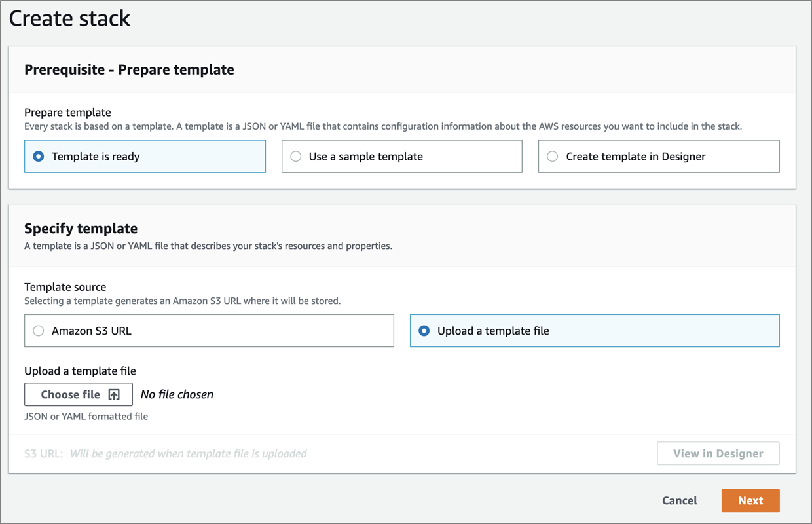
Task: Select the "Upload a template file" radio option
Action: pyautogui.click(x=424, y=331)
